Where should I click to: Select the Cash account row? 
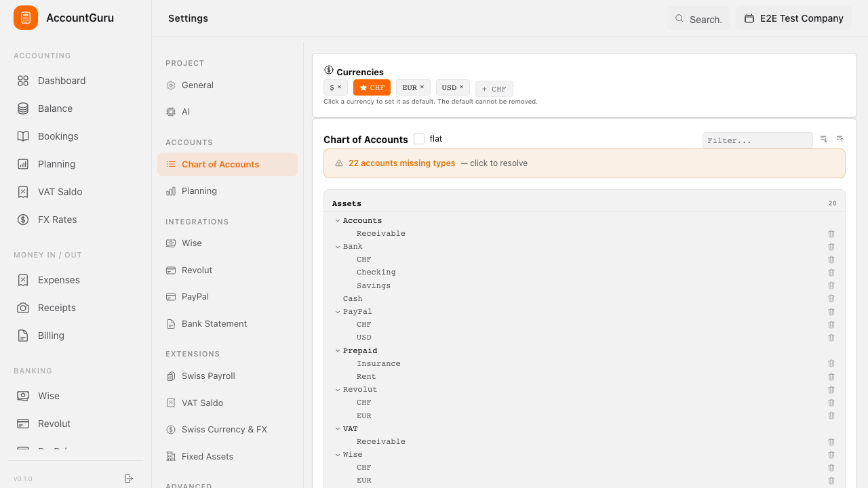point(585,299)
